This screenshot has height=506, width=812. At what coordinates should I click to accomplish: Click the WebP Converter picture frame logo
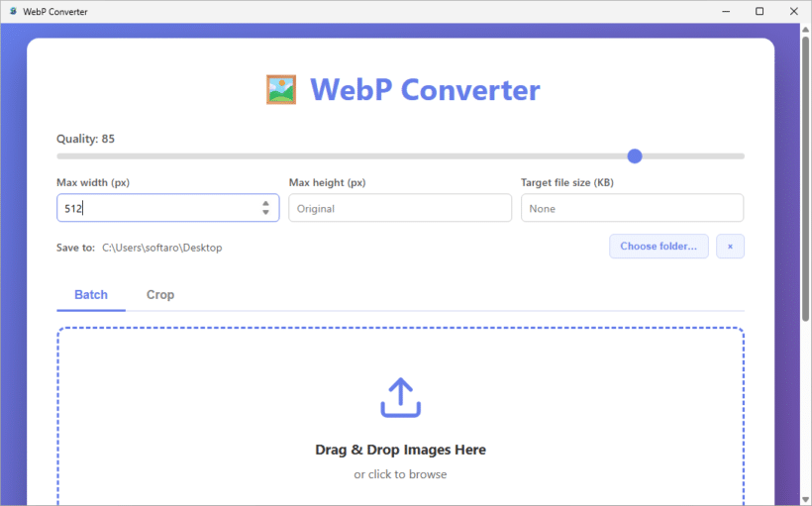pyautogui.click(x=281, y=89)
